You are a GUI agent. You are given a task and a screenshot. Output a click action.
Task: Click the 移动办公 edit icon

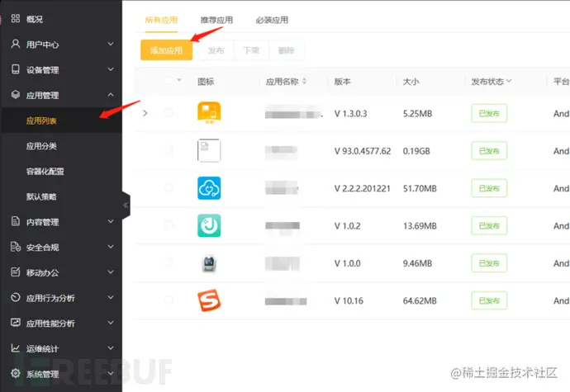click(15, 272)
